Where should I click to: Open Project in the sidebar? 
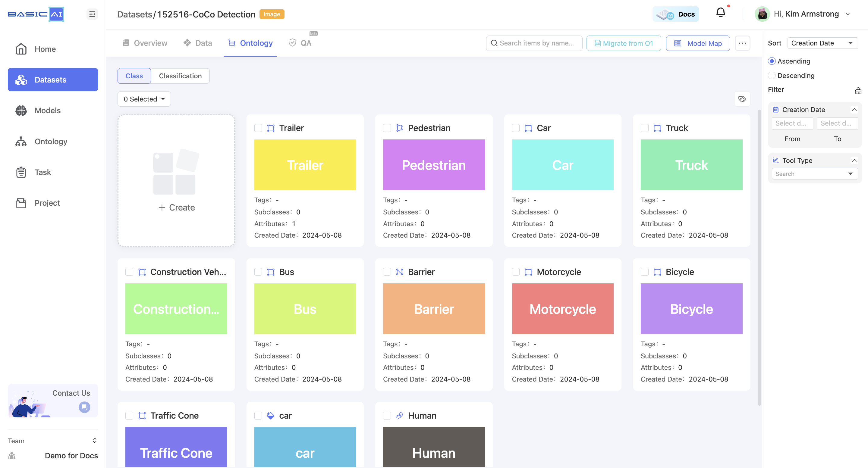53,203
